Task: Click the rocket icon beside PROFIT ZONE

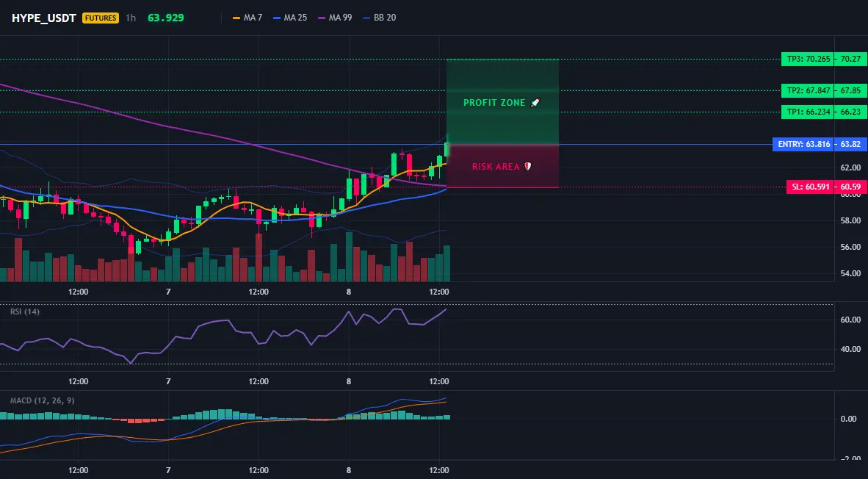Action: coord(535,102)
